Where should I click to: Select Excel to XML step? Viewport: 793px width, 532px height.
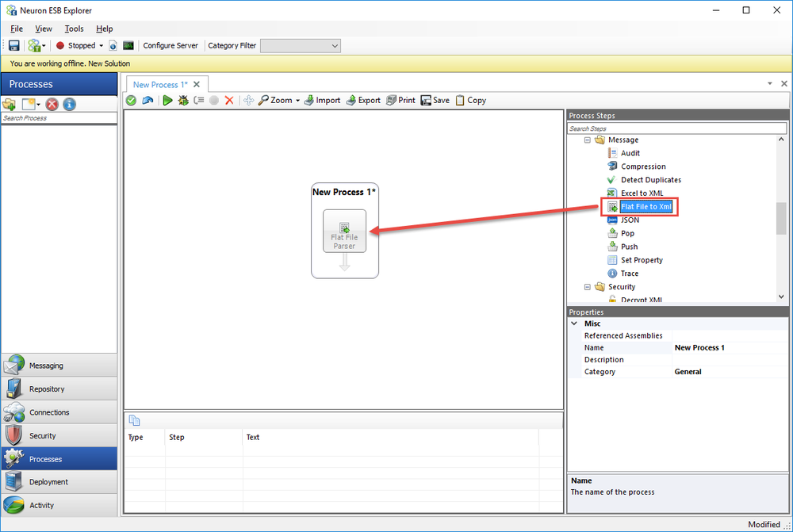pos(642,193)
